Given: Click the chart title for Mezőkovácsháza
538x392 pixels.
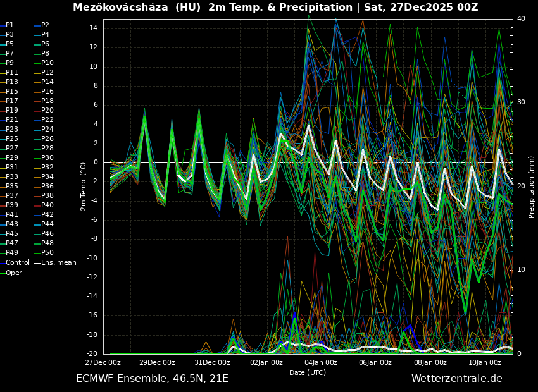Looking at the screenshot, I should [275, 8].
